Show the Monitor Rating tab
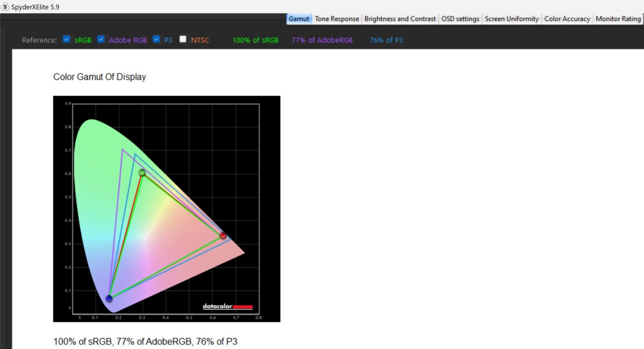The image size is (644, 349). tap(618, 19)
